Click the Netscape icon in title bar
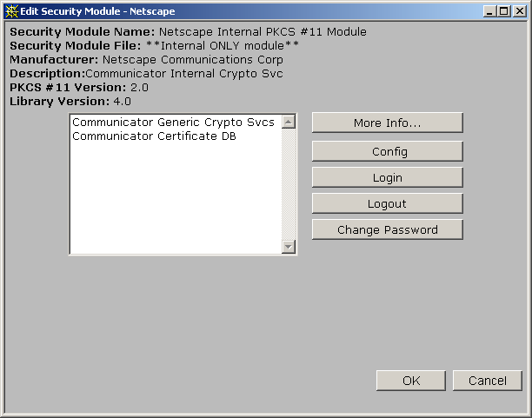This screenshot has width=532, height=418. coord(11,11)
